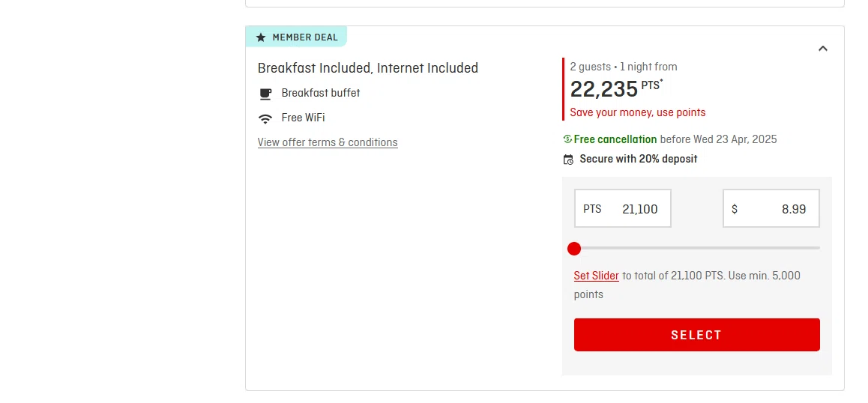Click the middle of the points slider track

tap(697, 248)
